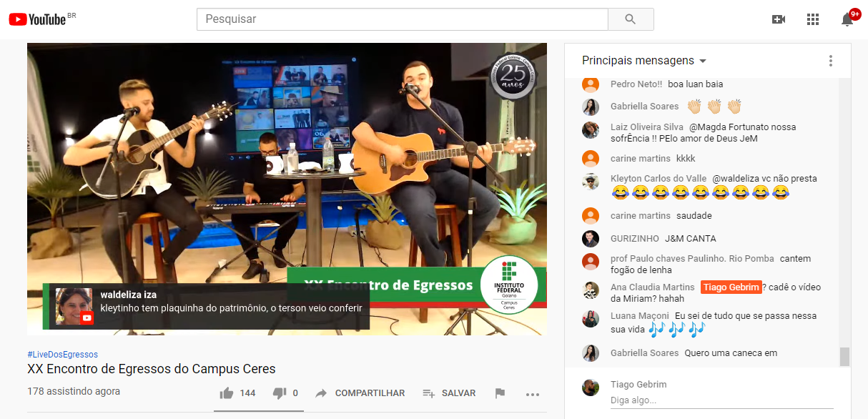Screen dimensions: 868x419
Task: Select the Pedro Neto!! author name
Action: pyautogui.click(x=636, y=84)
